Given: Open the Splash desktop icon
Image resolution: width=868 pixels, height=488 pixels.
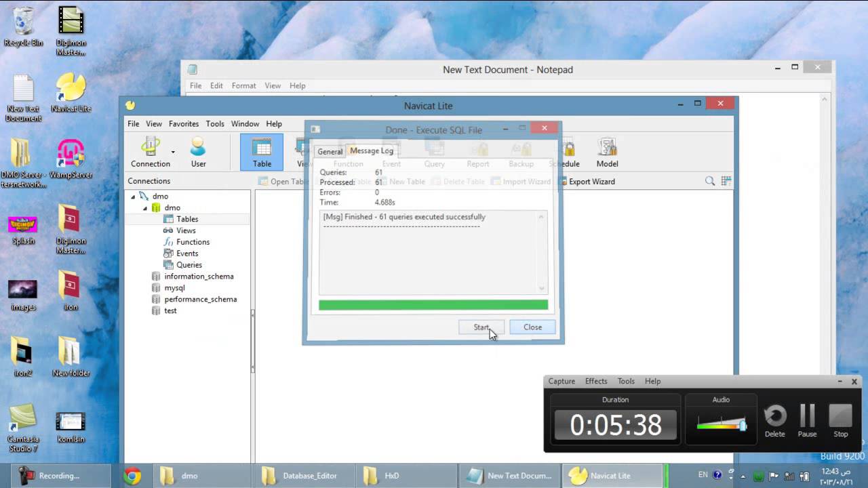Looking at the screenshot, I should 23,230.
